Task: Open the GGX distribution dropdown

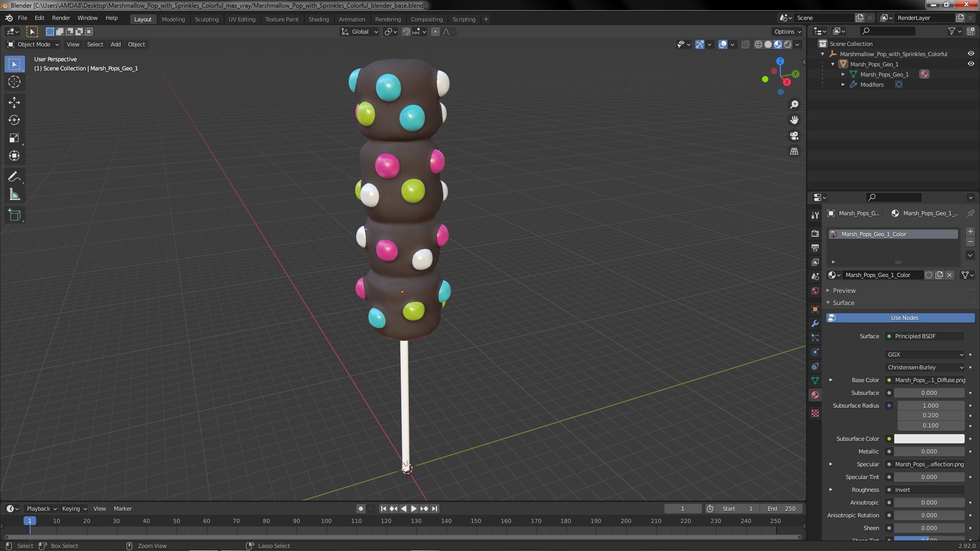Action: point(925,355)
